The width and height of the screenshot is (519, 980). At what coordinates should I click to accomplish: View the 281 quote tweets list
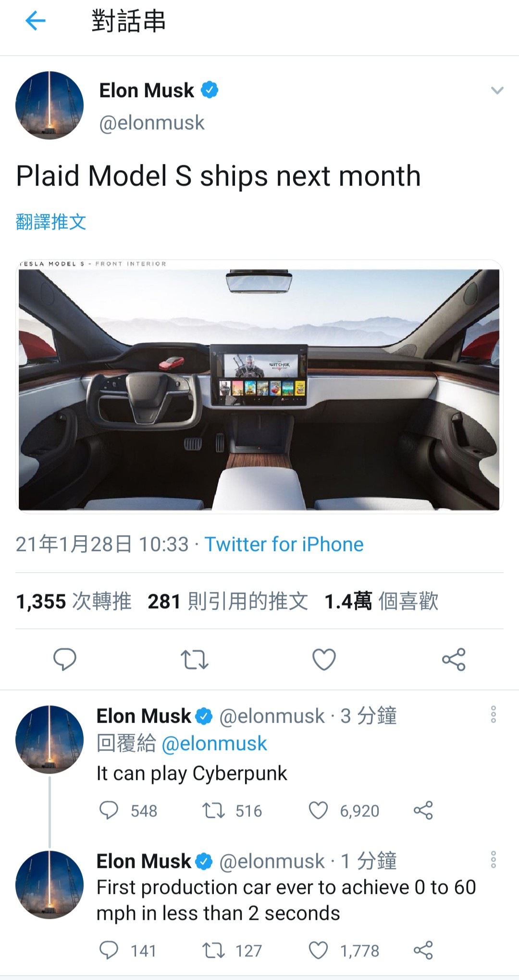click(x=228, y=601)
